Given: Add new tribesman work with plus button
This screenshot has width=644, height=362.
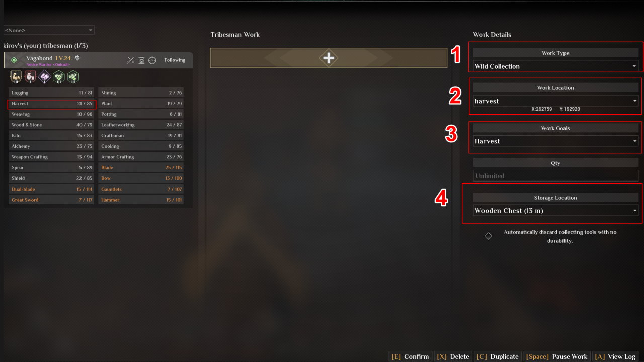Looking at the screenshot, I should point(329,58).
